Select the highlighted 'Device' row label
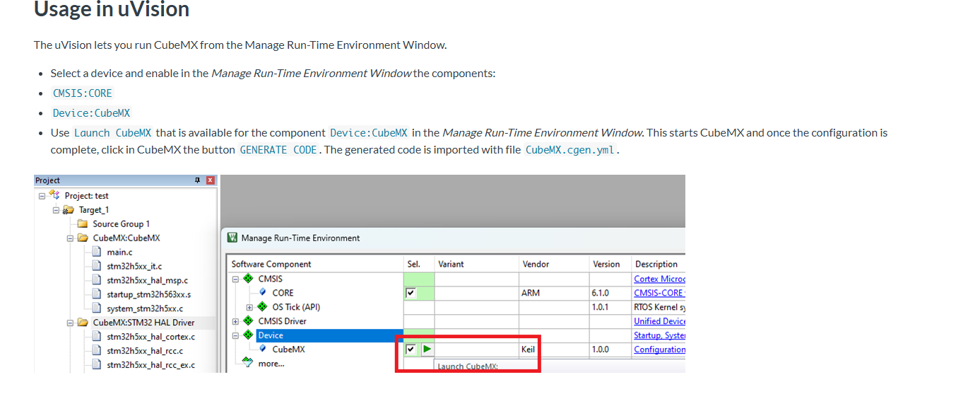Image resolution: width=980 pixels, height=394 pixels. 271,335
